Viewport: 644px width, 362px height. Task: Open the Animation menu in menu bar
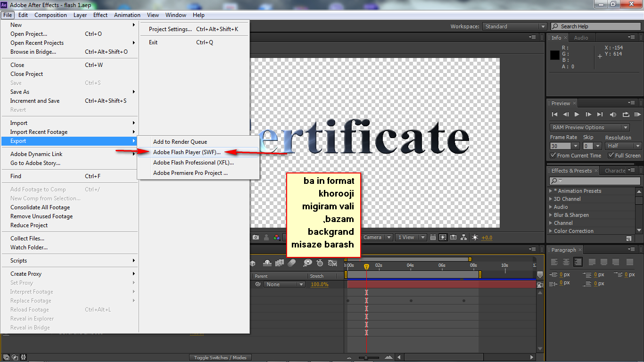[x=127, y=15]
